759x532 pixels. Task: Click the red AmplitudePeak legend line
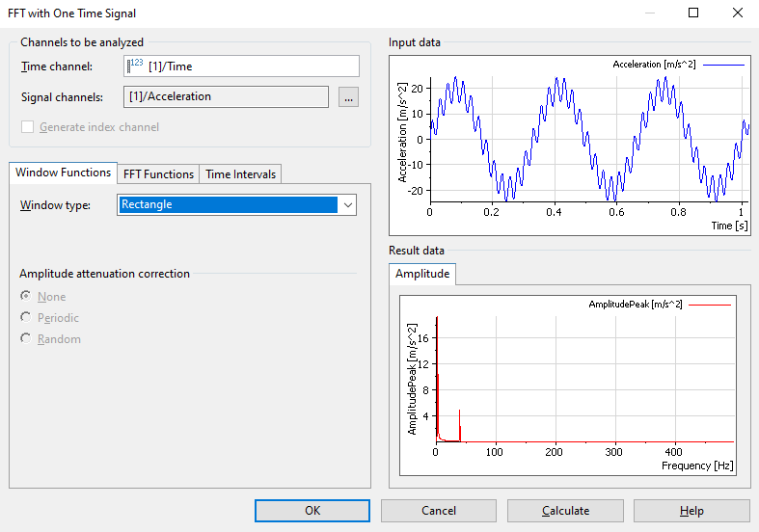712,305
